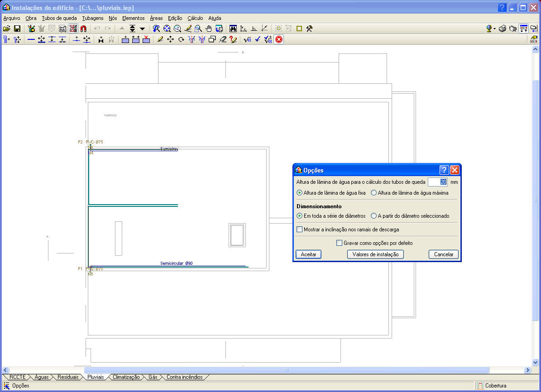Viewport: 541px width, 392px height.
Task: Open the Cálculo menu
Action: coord(195,18)
